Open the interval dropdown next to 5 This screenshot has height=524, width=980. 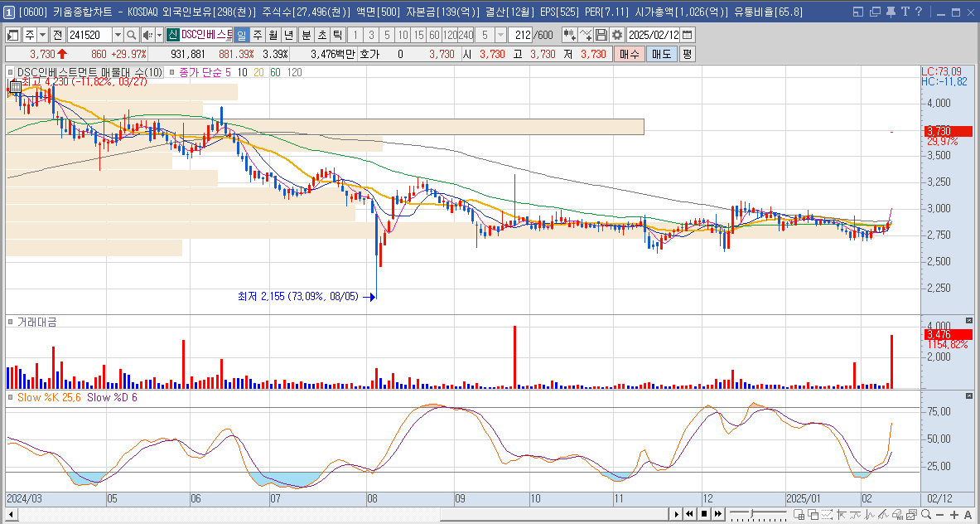(x=500, y=35)
